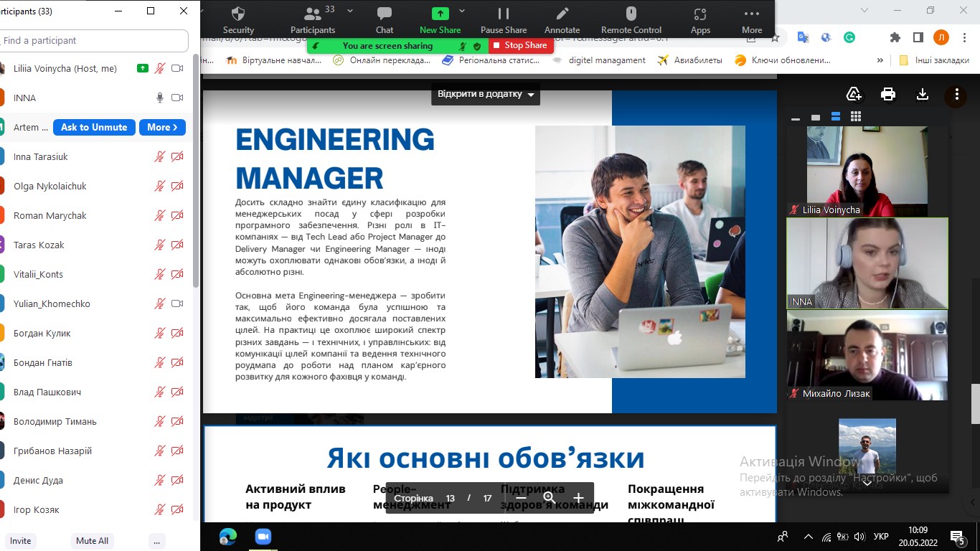Click the zoom out minus in page controls
This screenshot has width=980, height=551.
click(522, 498)
